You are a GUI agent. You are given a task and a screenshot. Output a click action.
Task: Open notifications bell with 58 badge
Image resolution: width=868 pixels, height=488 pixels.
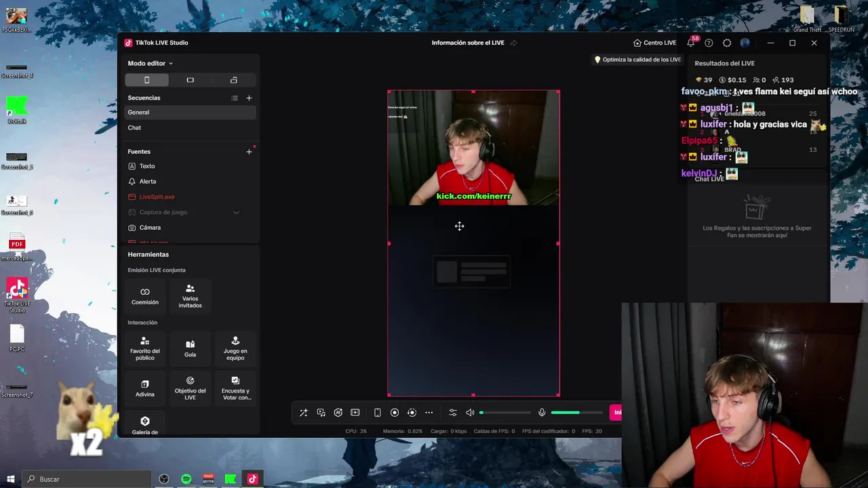[691, 43]
